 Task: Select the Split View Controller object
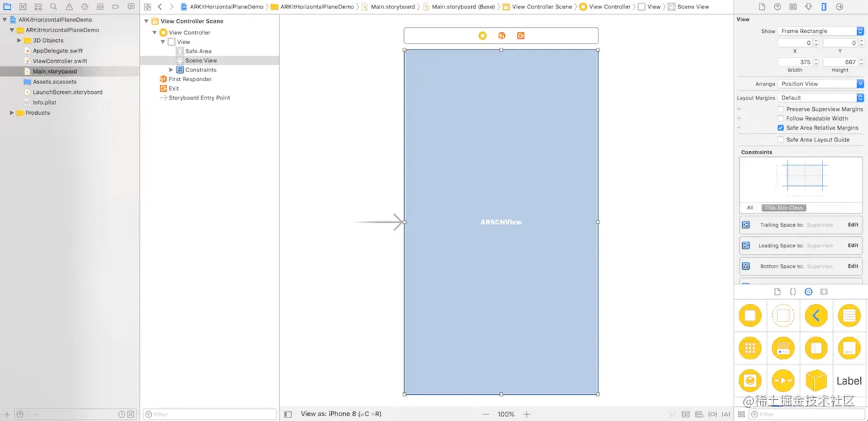point(816,348)
